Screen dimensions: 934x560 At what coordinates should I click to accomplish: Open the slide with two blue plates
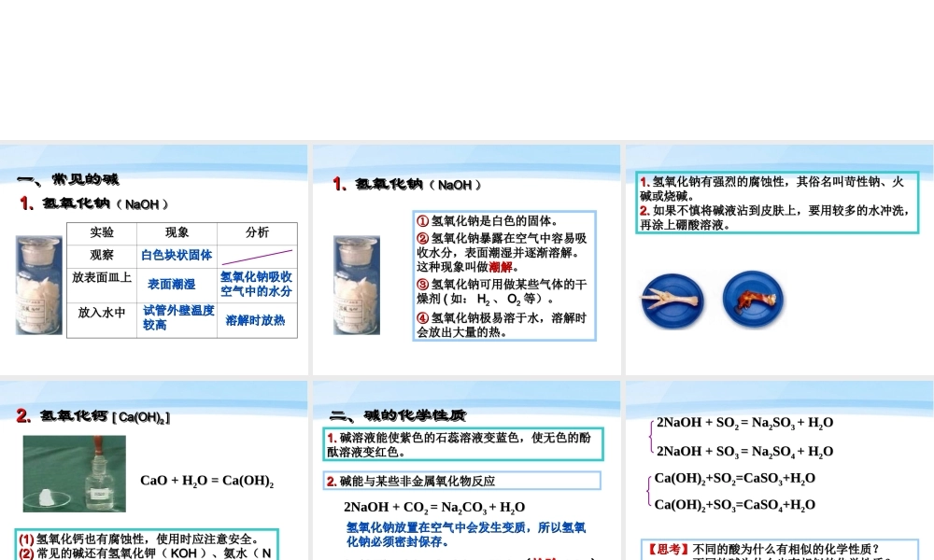tap(780, 259)
